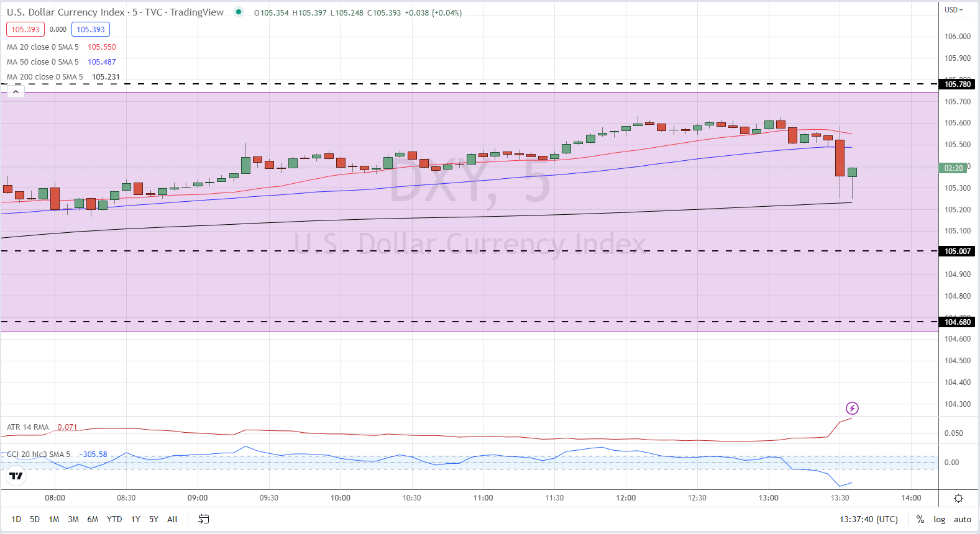Click the MA 200 value 105.231
Screen dimensions: 980x534
106,77
